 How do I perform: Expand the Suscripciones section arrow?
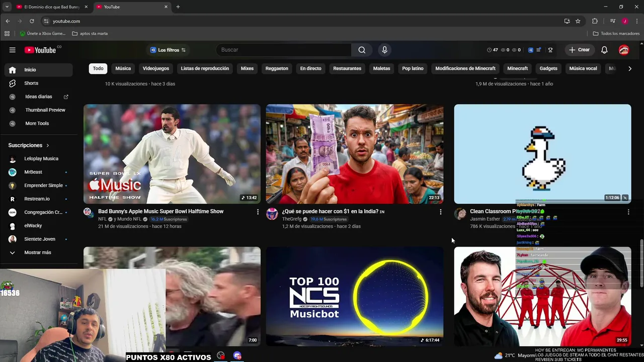(48, 145)
